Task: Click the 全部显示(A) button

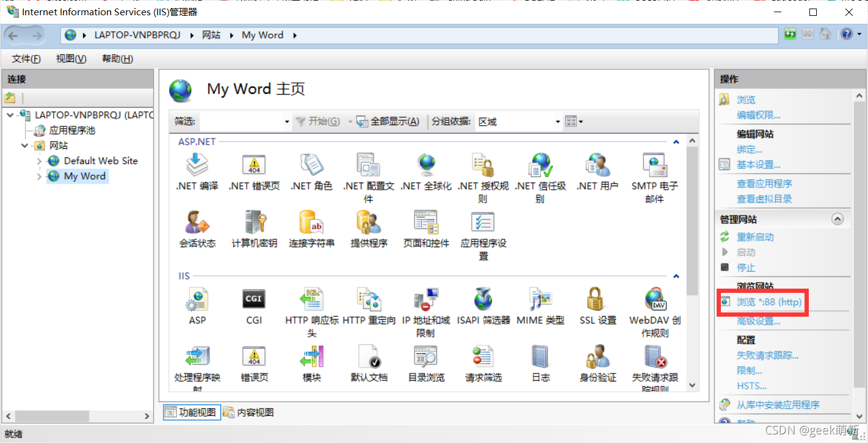Action: pos(388,121)
